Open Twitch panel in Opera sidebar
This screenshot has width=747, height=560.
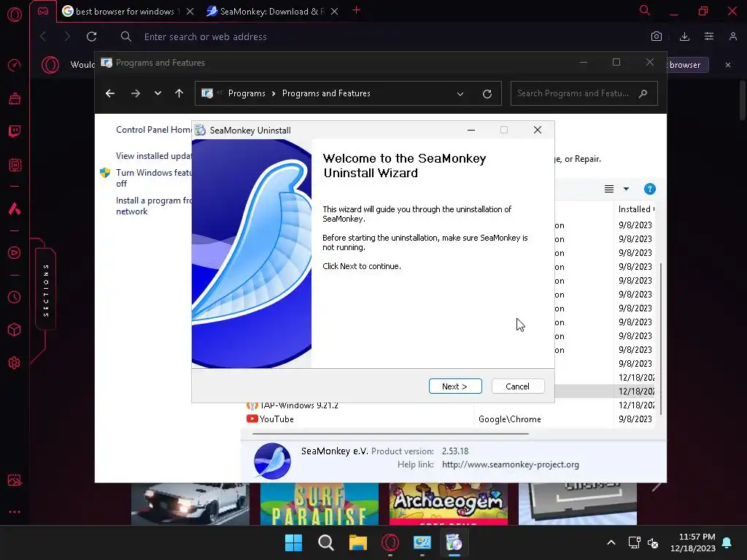click(x=15, y=131)
